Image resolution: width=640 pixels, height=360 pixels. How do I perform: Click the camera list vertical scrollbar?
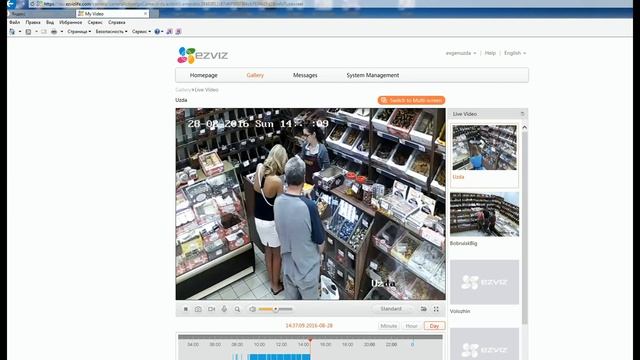click(x=524, y=229)
